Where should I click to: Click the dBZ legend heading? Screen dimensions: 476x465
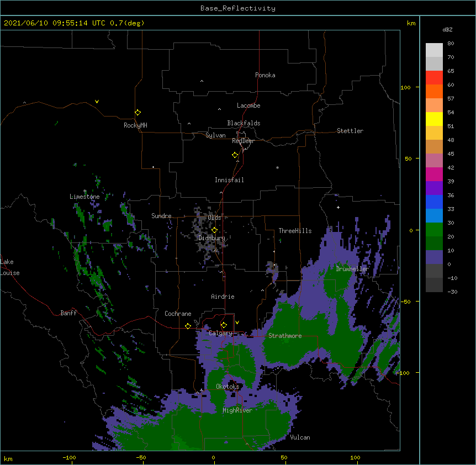tap(447, 29)
